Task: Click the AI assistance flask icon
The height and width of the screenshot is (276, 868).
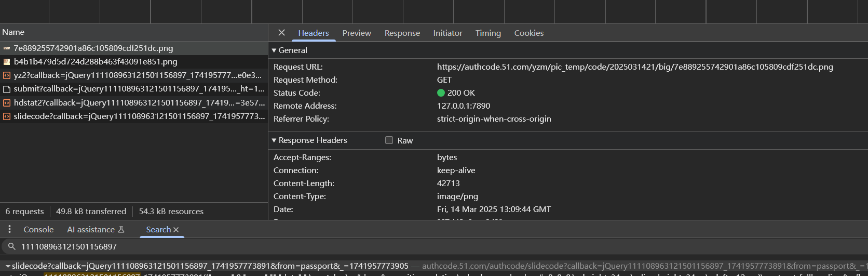Action: coord(121,230)
